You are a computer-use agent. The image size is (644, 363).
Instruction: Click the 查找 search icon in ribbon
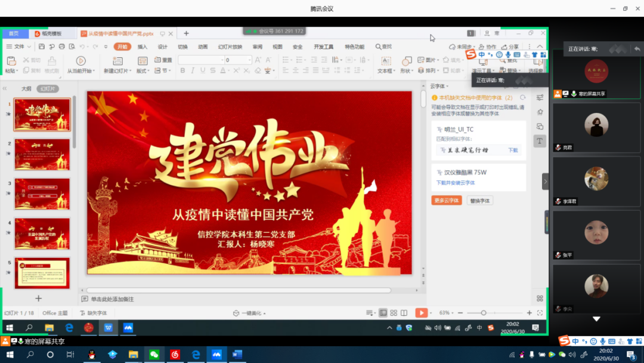383,47
